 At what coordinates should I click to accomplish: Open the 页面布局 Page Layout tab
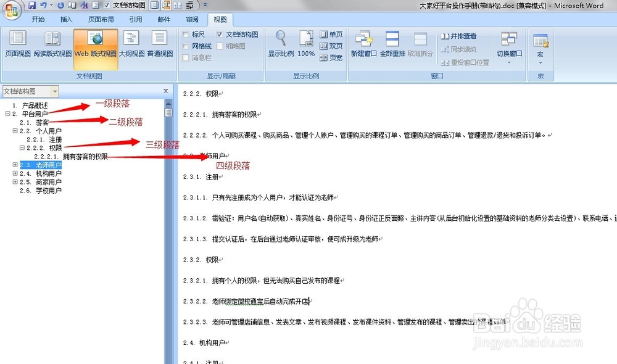[x=101, y=19]
